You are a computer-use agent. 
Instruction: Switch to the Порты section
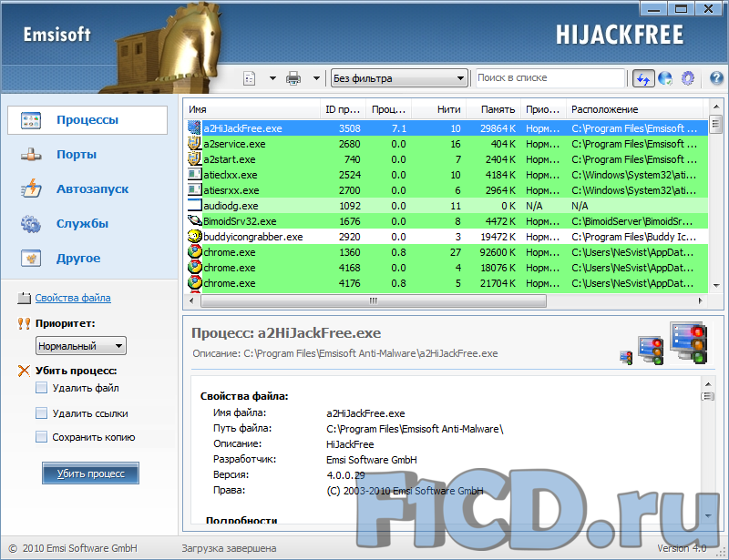77,154
